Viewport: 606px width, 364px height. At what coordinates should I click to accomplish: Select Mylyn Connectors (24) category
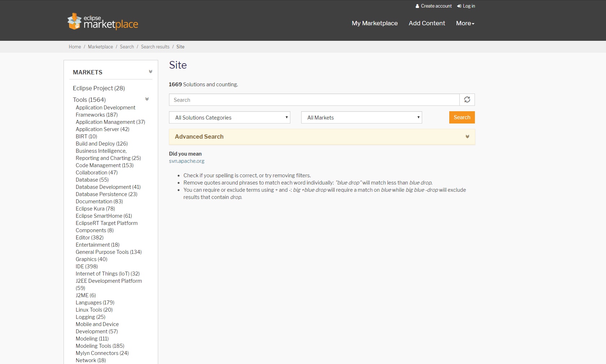(x=102, y=353)
